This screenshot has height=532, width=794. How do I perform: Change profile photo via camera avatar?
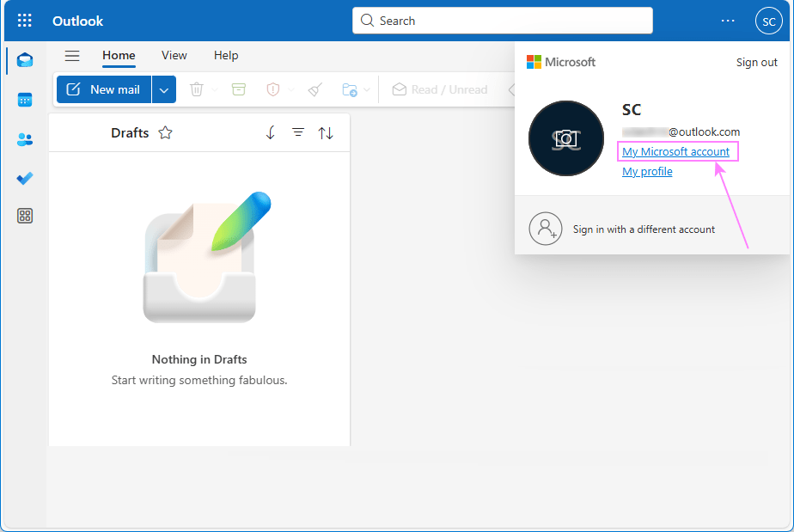[x=566, y=138]
